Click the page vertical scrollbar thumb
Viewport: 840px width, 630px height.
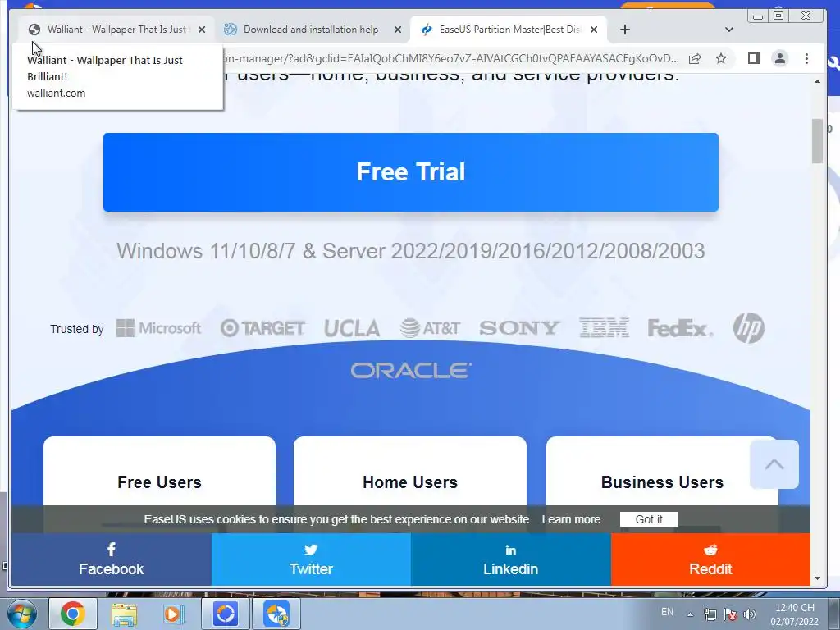point(817,141)
